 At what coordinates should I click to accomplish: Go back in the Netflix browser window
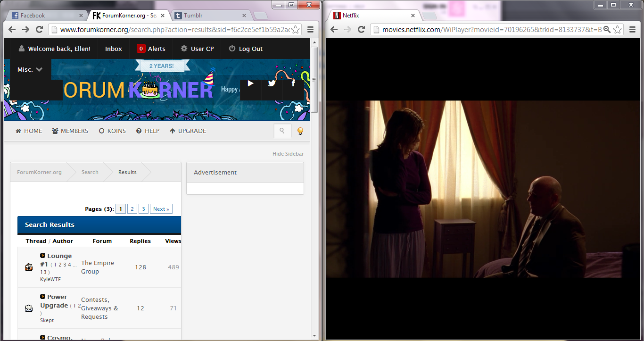click(x=334, y=29)
